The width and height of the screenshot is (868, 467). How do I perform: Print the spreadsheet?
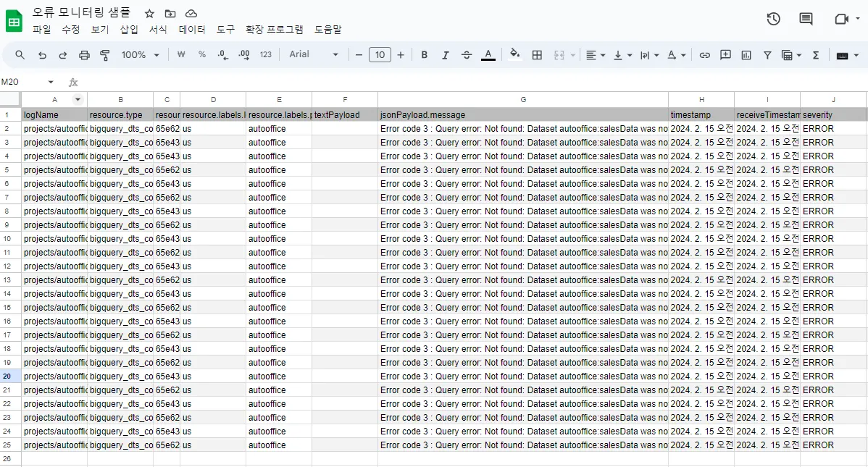pyautogui.click(x=84, y=55)
